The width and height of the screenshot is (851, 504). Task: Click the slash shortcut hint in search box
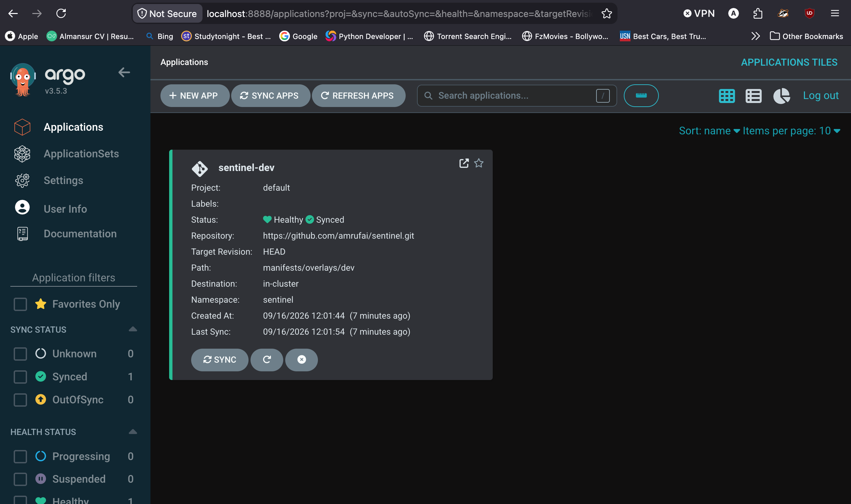point(602,96)
